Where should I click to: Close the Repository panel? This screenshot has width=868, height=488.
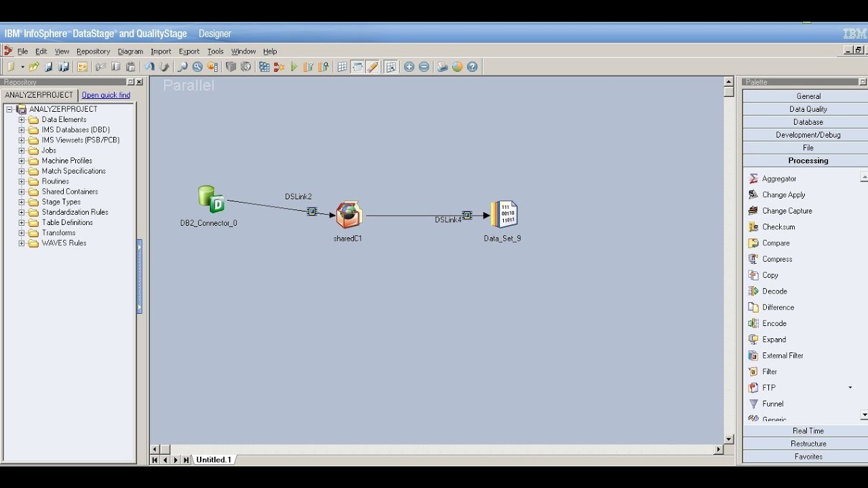click(x=140, y=82)
